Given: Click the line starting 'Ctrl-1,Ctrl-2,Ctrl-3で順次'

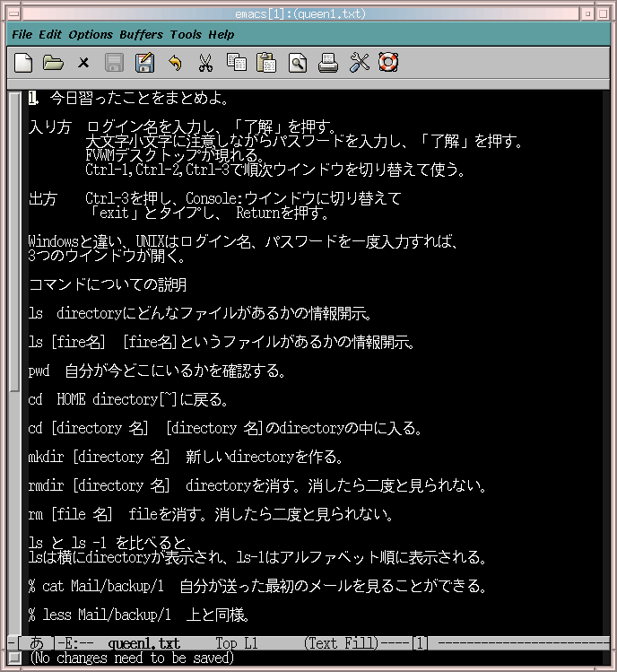Looking at the screenshot, I should point(276,170).
